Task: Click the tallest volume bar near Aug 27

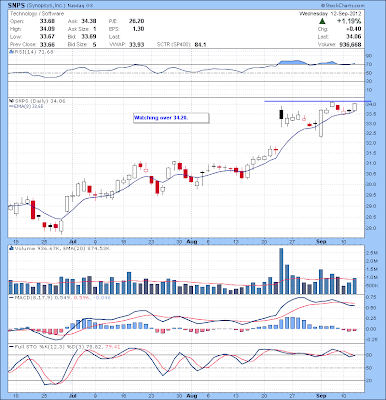Action: pyautogui.click(x=281, y=271)
